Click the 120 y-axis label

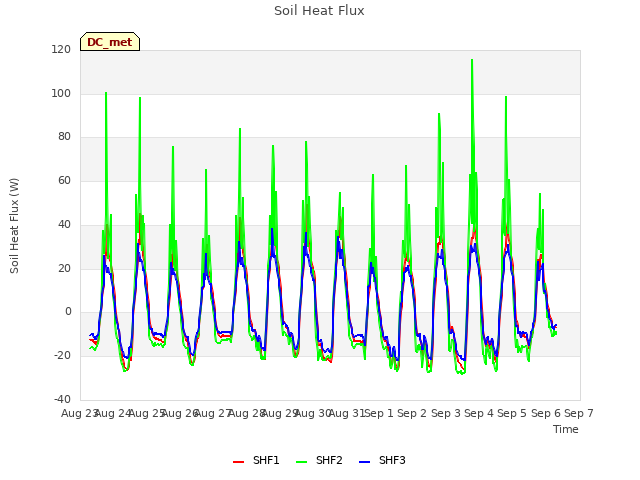coord(61,49)
